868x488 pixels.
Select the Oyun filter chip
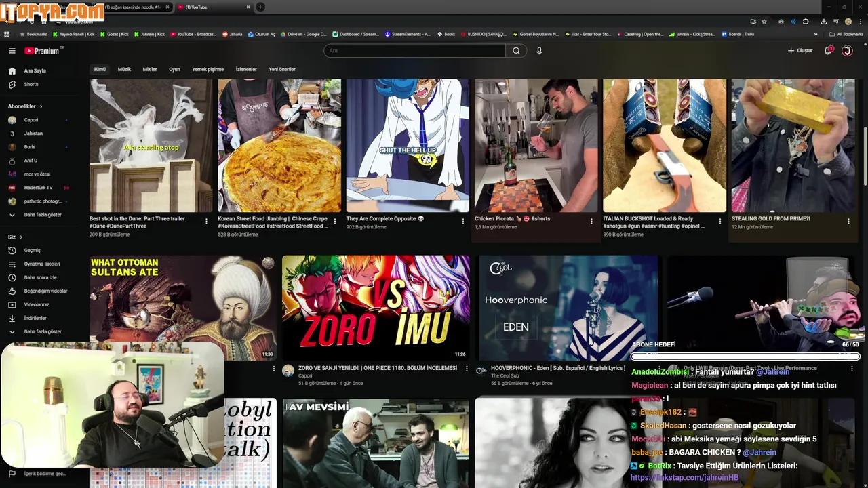[174, 69]
